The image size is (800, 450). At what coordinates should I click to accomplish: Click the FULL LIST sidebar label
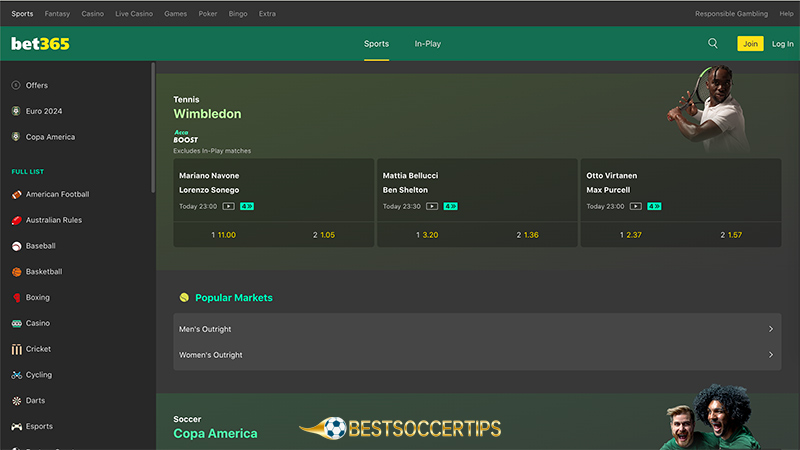point(28,172)
